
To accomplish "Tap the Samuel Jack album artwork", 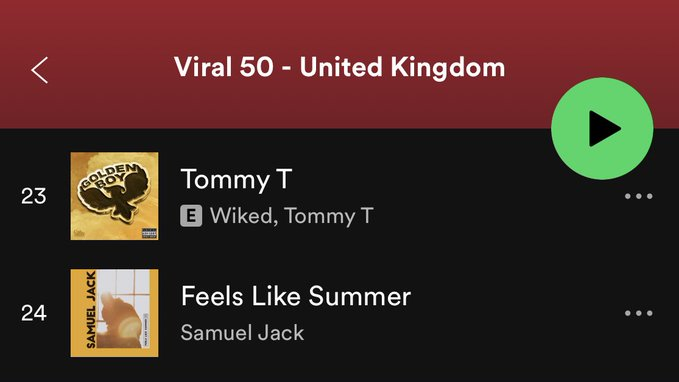I will tap(114, 313).
